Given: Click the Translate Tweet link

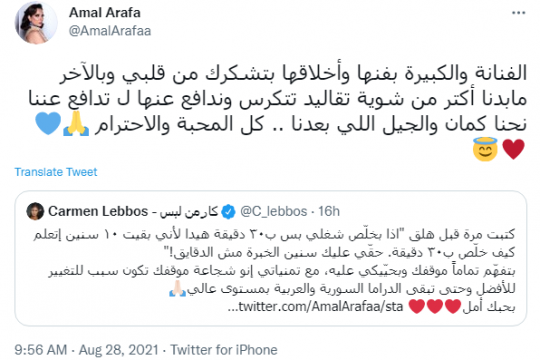Looking at the screenshot, I should click(56, 172).
